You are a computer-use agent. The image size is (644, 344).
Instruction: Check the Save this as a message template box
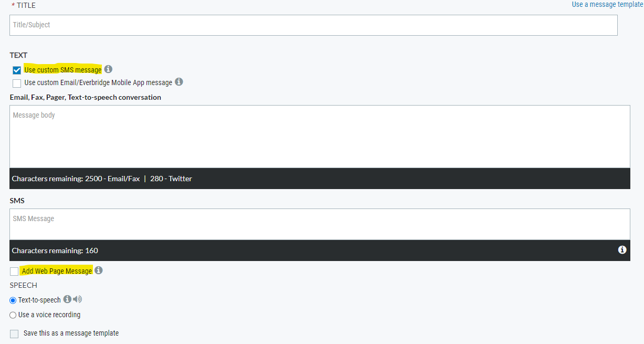tap(14, 333)
